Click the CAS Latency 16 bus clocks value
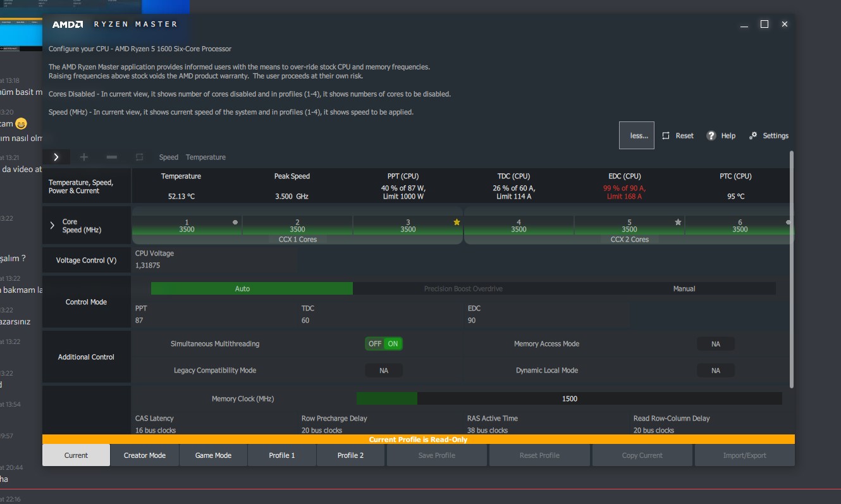This screenshot has width=841, height=504. [x=156, y=430]
